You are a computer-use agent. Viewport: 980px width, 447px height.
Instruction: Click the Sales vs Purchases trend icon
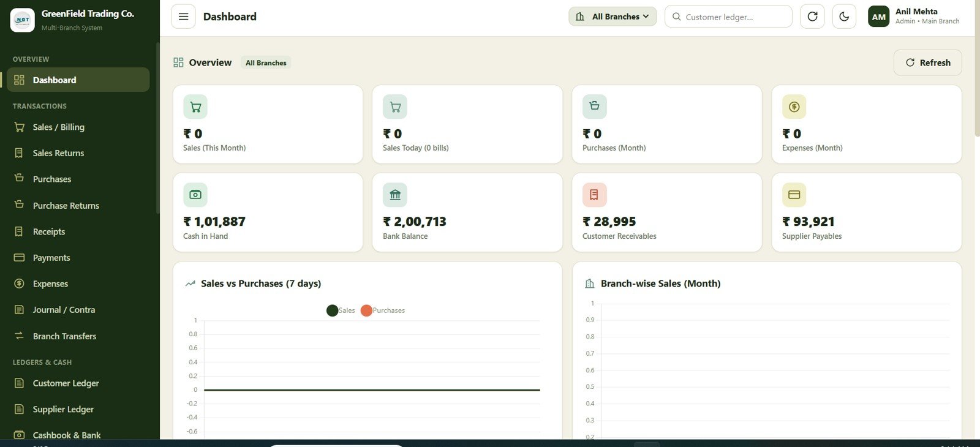pos(190,284)
